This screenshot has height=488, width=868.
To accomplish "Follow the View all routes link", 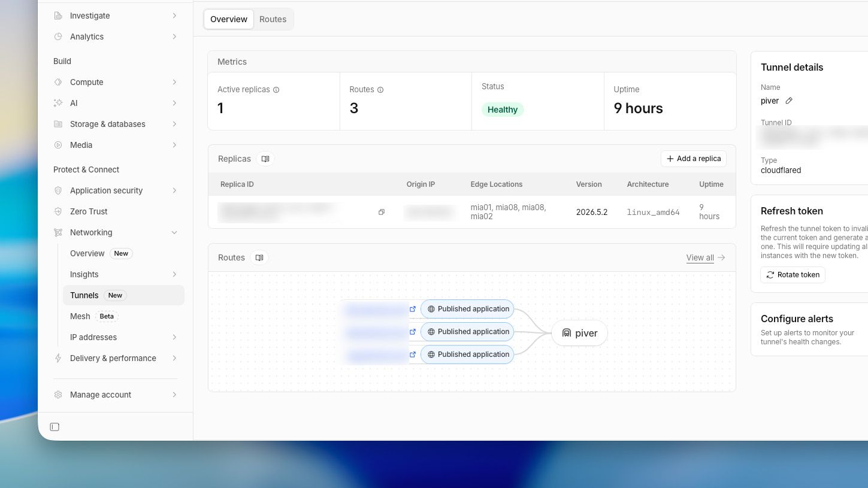I will pyautogui.click(x=700, y=257).
